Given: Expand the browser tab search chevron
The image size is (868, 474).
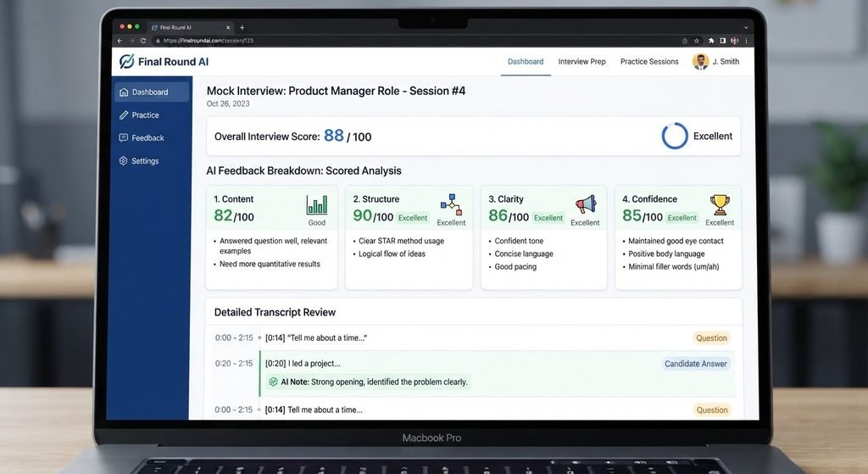Looking at the screenshot, I should click(x=746, y=27).
